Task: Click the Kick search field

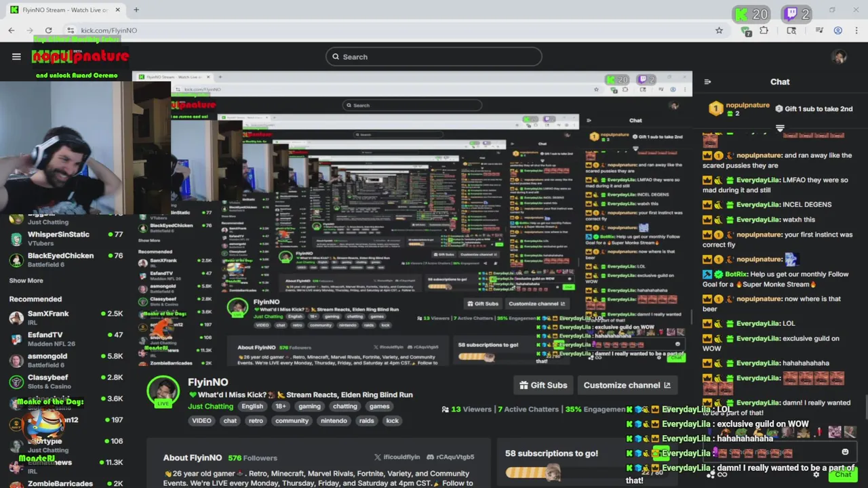Action: tap(434, 57)
